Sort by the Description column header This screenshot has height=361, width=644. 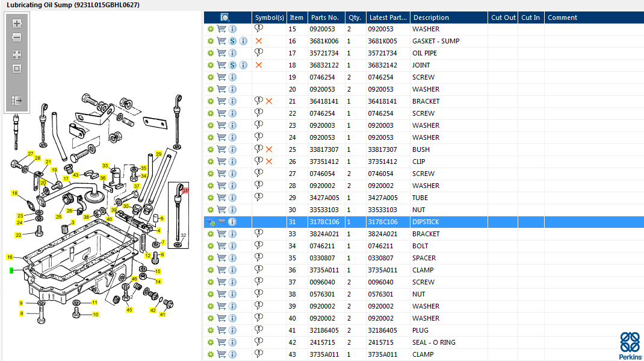click(x=449, y=17)
